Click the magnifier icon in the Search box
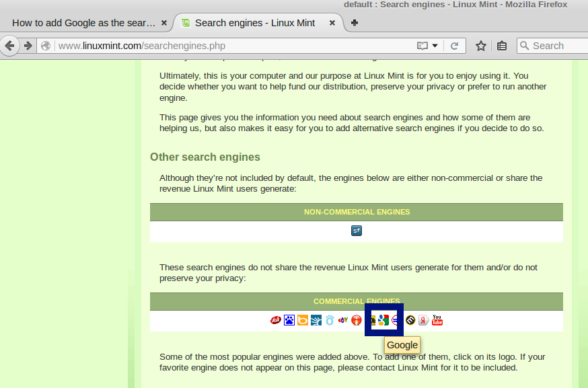Image resolution: width=588 pixels, height=388 pixels. tap(525, 46)
